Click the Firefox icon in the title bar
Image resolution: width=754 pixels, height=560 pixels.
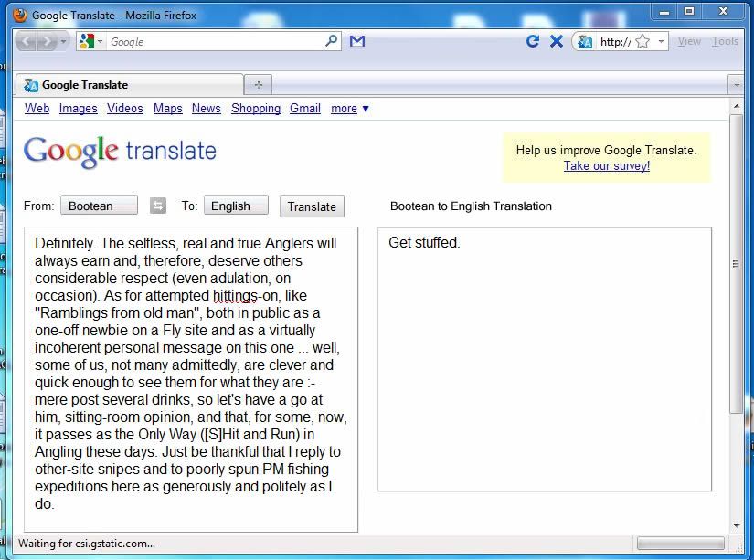click(20, 15)
